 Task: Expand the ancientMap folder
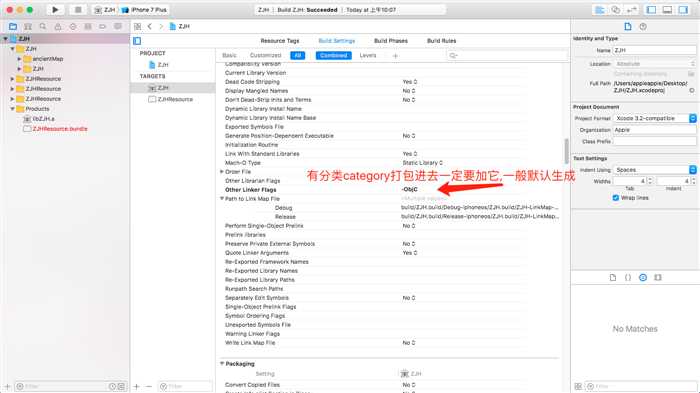coord(19,59)
